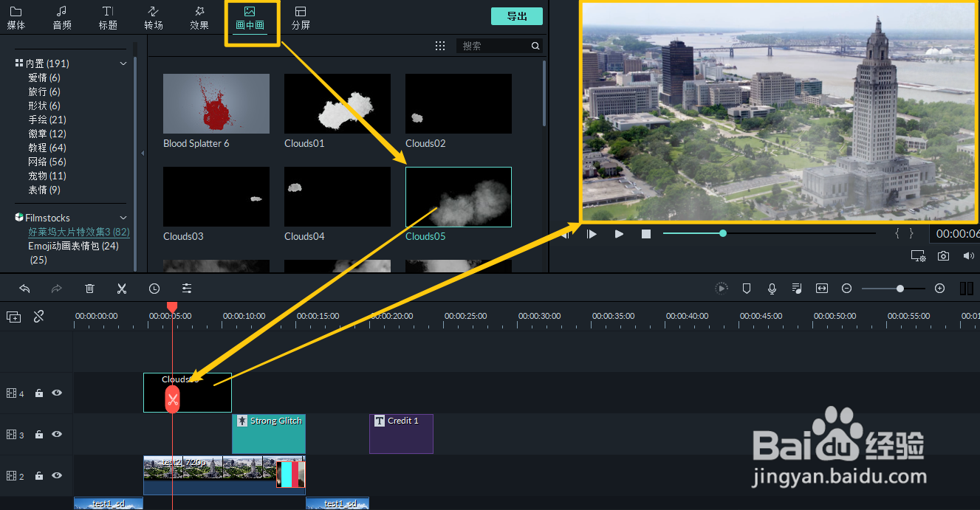Switch to the 分屏 split-screen tab
Image resolution: width=980 pixels, height=510 pixels.
click(301, 16)
